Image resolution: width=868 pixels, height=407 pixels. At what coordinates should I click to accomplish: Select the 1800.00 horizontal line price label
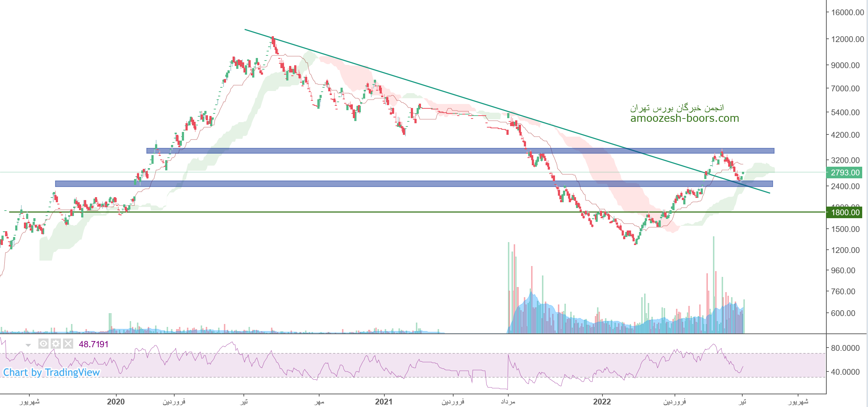[844, 212]
